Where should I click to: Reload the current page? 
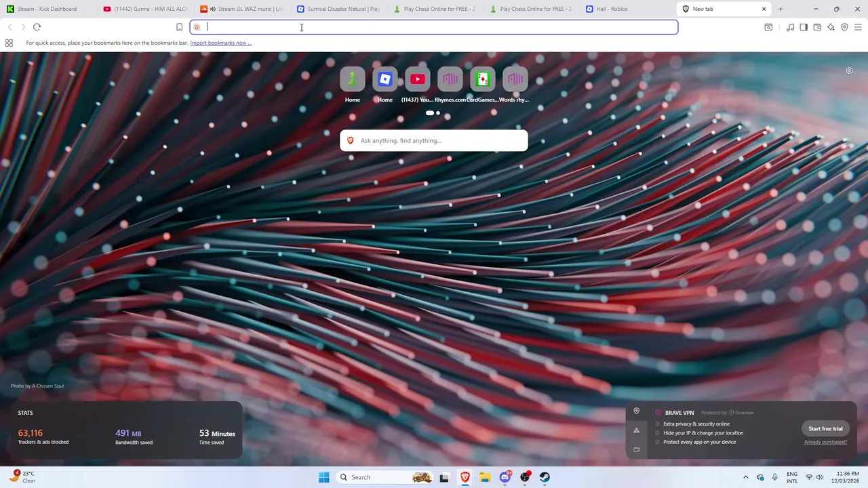coord(37,27)
